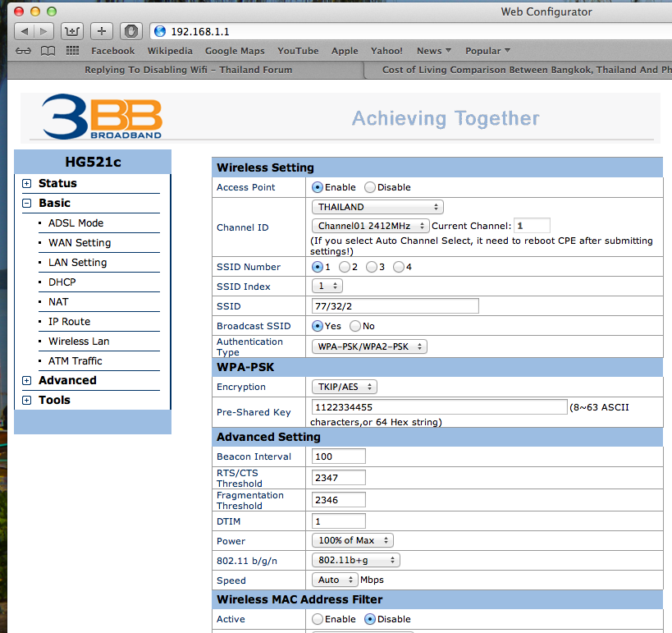Open the News bookmarks menu
Viewport: 672px width, 633px height.
pyautogui.click(x=434, y=51)
